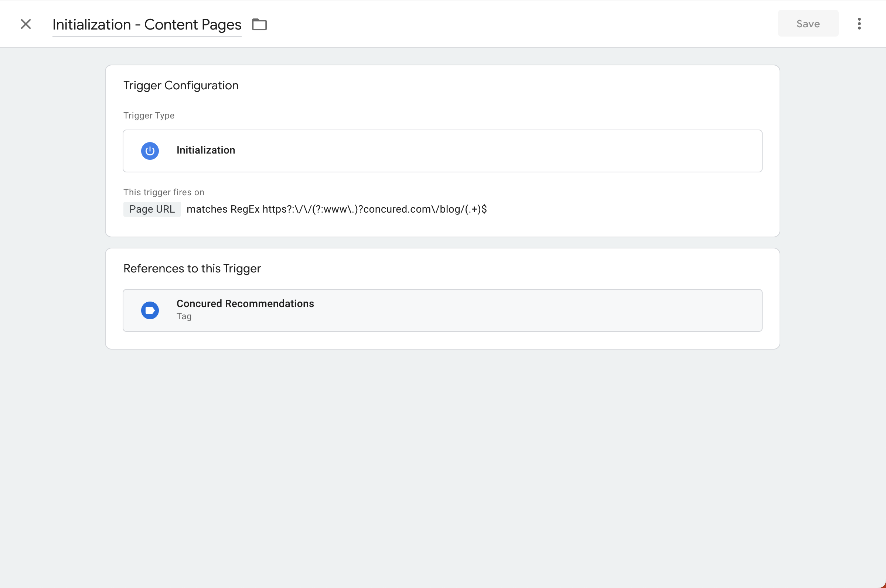This screenshot has height=588, width=886.
Task: Open the 'Concured Recommendations' tag reference
Action: point(245,304)
